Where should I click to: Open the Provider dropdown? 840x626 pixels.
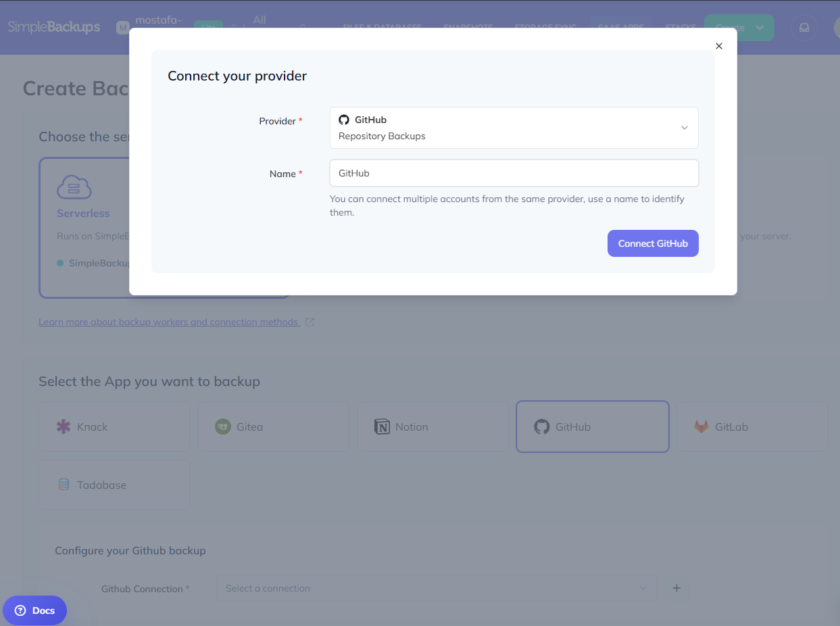(514, 127)
